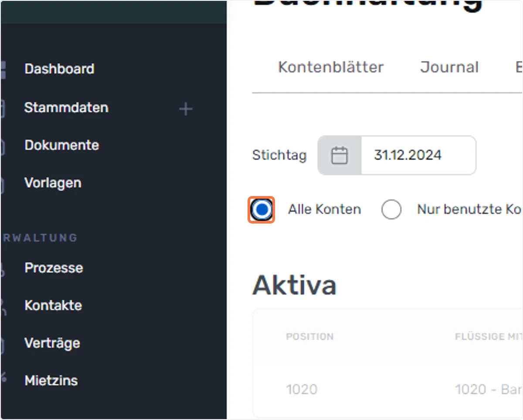This screenshot has height=420, width=523.
Task: Go to Kontakte in the sidebar
Action: [x=53, y=305]
